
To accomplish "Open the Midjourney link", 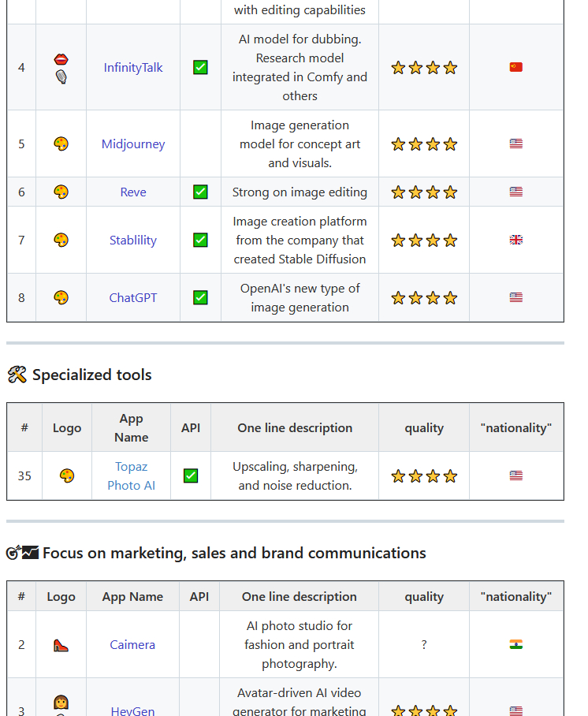I will 133,144.
